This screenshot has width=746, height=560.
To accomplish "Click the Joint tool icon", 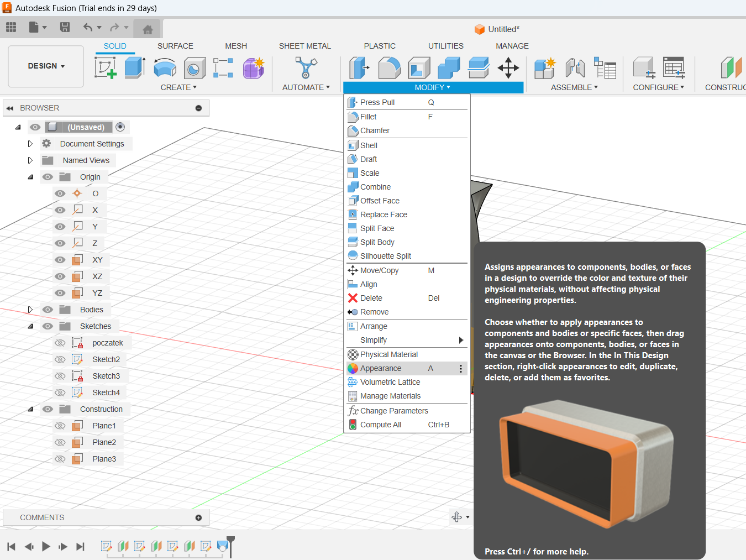I will coord(575,68).
